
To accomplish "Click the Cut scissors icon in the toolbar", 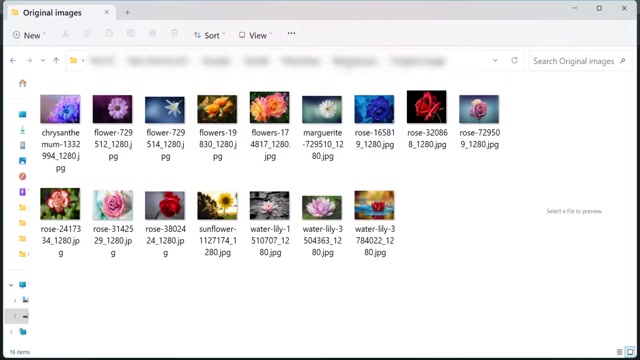I will [x=65, y=34].
